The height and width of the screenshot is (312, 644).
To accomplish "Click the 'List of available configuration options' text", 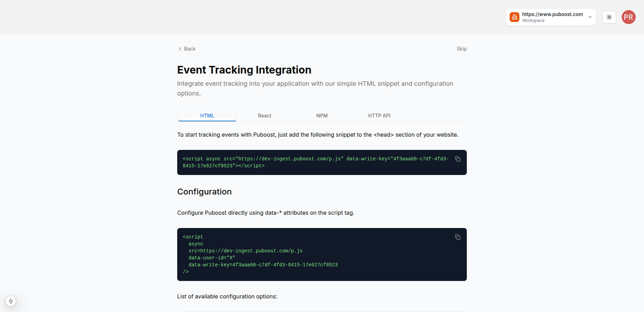I will [x=227, y=296].
